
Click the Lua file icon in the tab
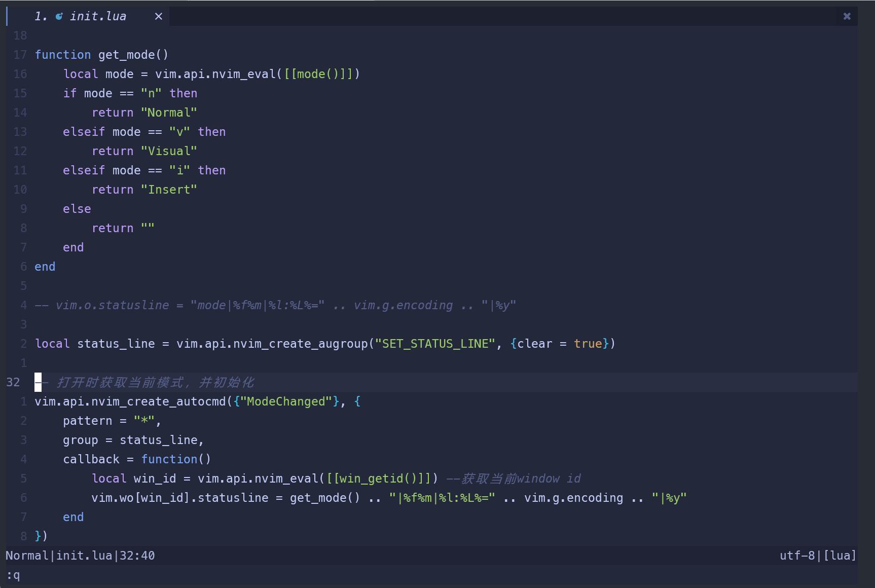coord(59,16)
